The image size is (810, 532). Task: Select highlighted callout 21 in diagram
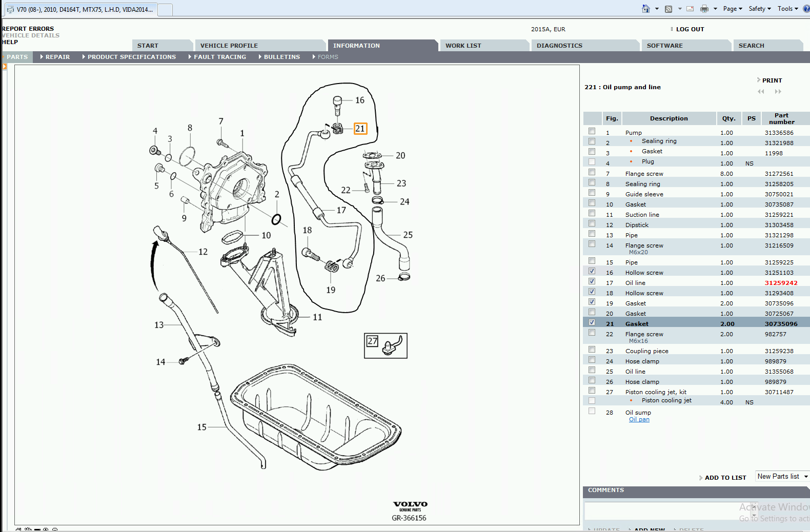360,129
